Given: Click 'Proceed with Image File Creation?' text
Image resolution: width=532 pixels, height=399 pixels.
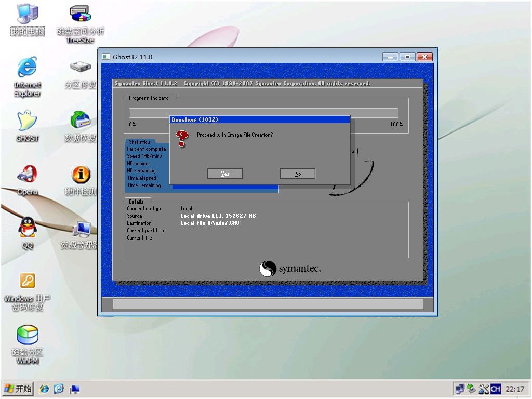Looking at the screenshot, I should tap(235, 135).
